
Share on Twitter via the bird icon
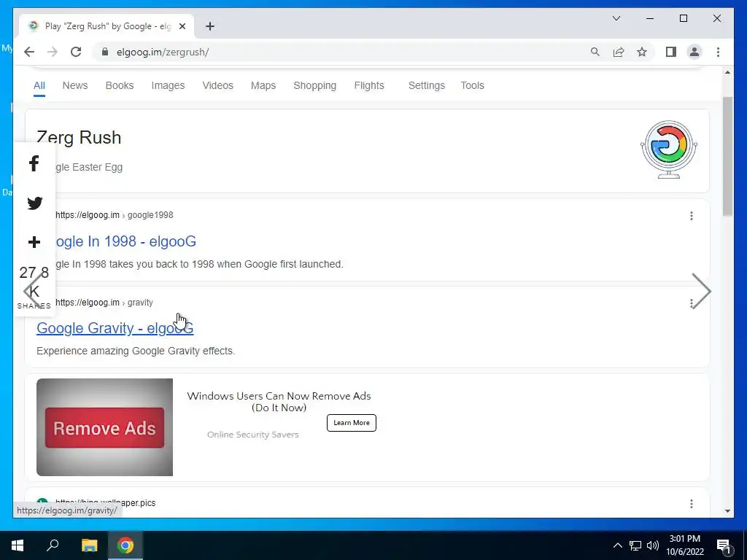pos(34,203)
